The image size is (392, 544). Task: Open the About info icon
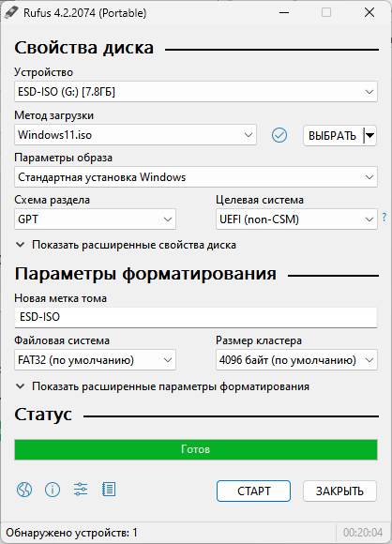coord(53,490)
